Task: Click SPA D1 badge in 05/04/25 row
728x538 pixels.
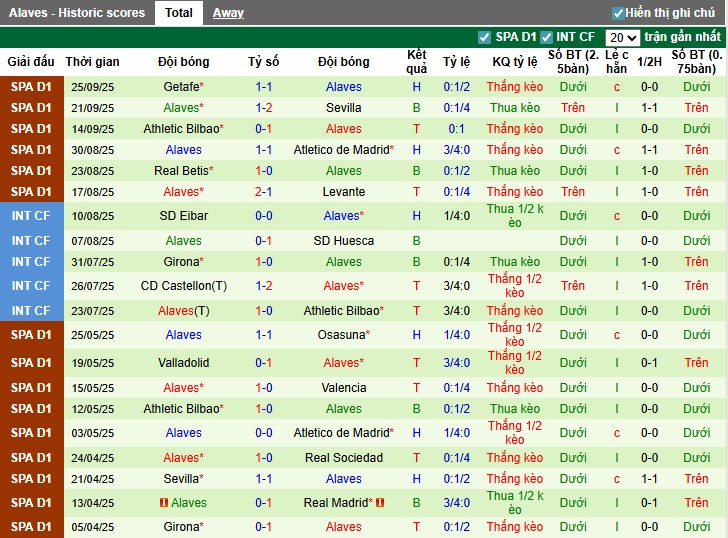Action: (31, 527)
